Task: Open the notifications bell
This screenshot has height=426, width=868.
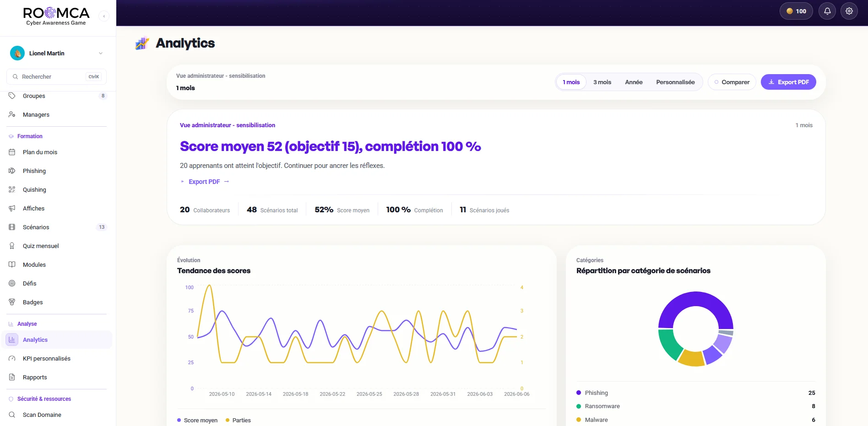Action: [x=827, y=11]
